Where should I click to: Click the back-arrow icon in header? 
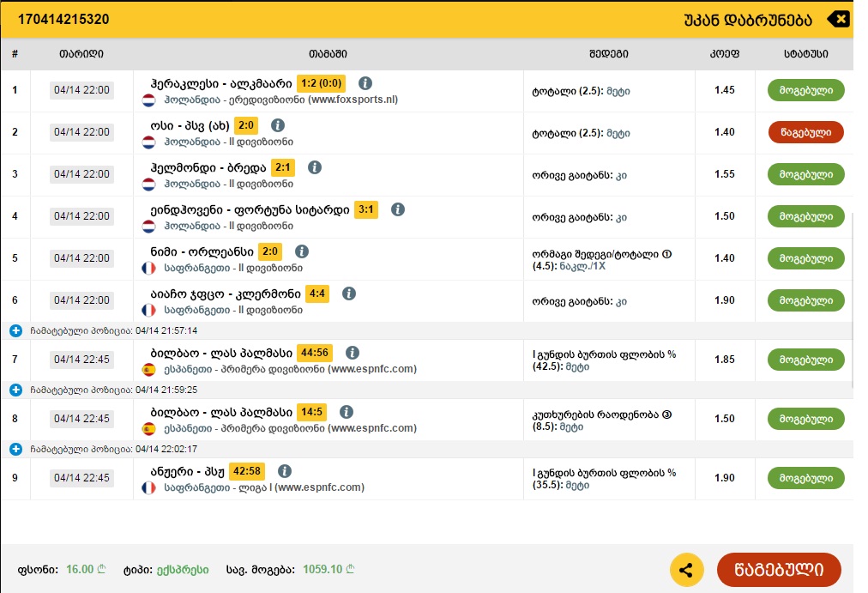[838, 19]
